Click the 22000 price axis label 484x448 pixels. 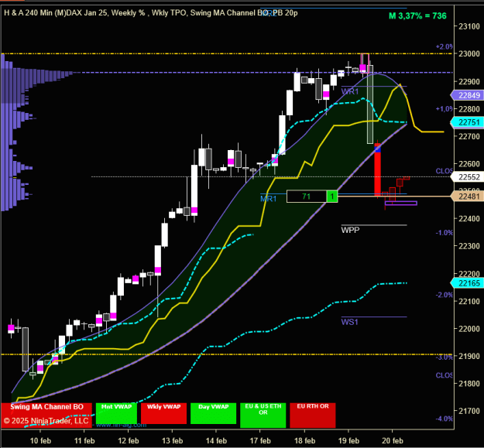[x=469, y=329]
